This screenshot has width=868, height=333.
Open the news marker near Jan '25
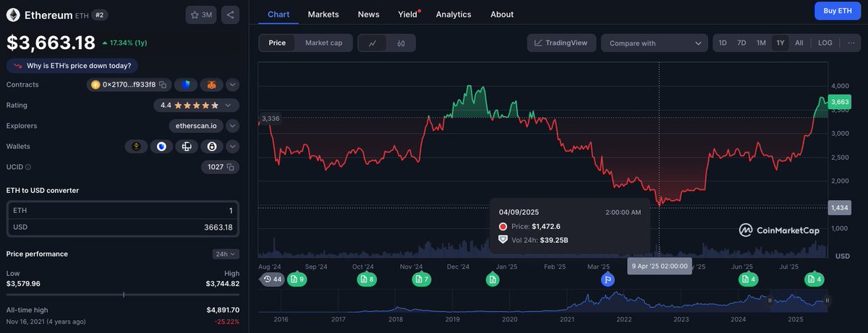493,279
